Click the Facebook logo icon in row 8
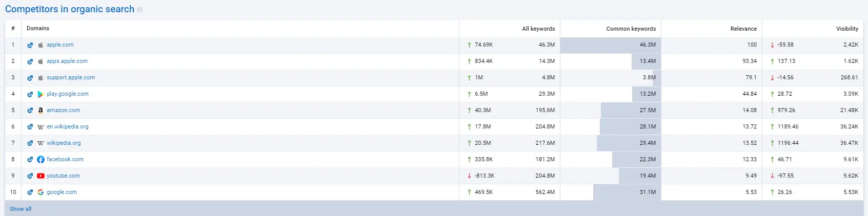Image resolution: width=868 pixels, height=216 pixels. tap(41, 160)
